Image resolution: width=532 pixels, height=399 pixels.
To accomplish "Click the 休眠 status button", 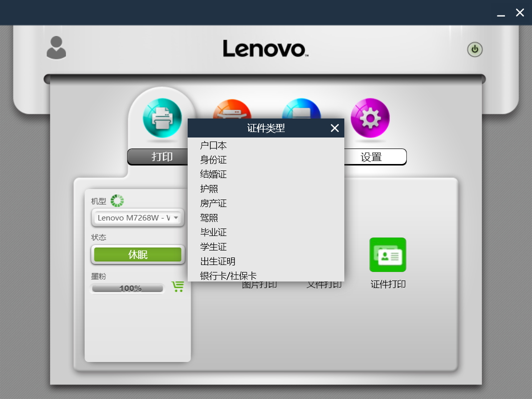I will click(138, 254).
